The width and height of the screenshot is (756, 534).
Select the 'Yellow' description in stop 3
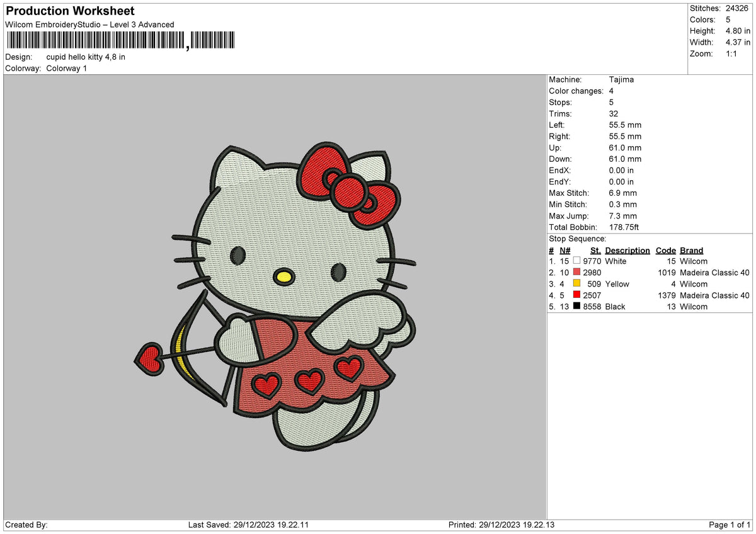(x=617, y=283)
